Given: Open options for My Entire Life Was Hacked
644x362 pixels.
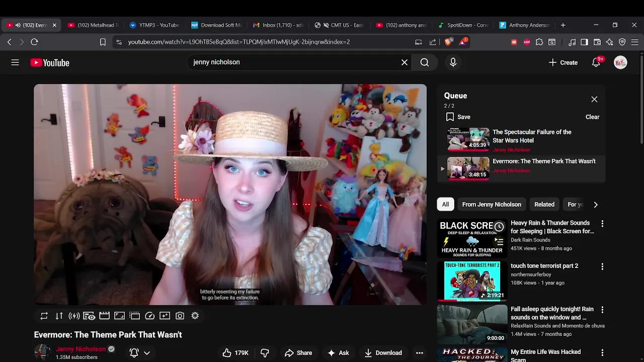Looking at the screenshot, I should 602,353.
